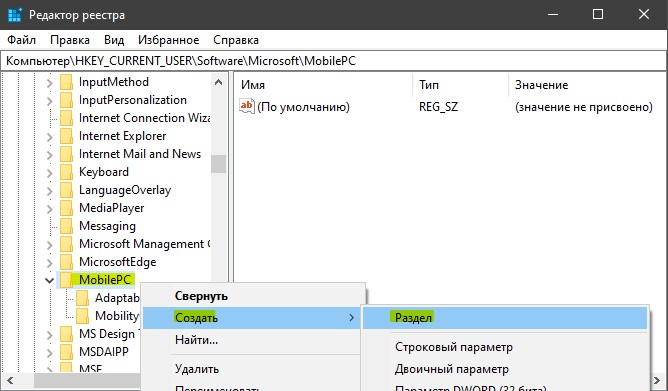
Task: Open the Вид menu
Action: click(x=114, y=40)
